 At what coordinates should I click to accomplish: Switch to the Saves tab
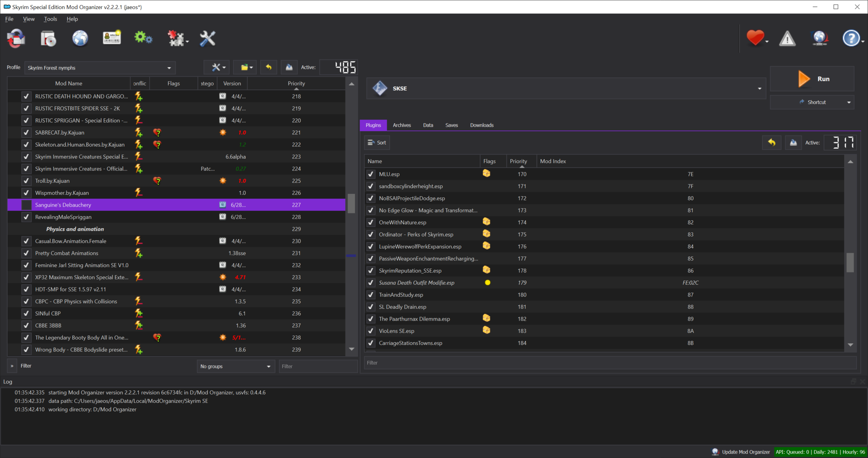click(x=452, y=125)
